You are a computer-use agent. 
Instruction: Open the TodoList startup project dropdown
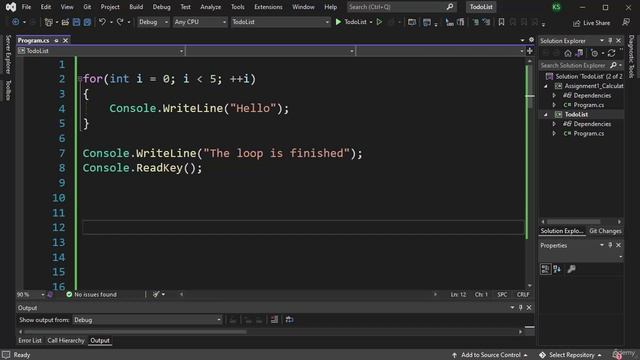click(x=280, y=22)
